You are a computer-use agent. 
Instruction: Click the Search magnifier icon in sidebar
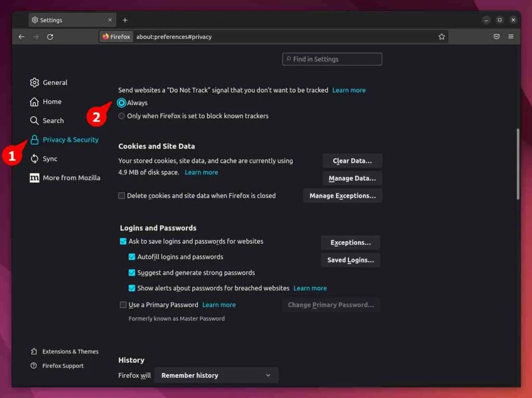point(34,121)
